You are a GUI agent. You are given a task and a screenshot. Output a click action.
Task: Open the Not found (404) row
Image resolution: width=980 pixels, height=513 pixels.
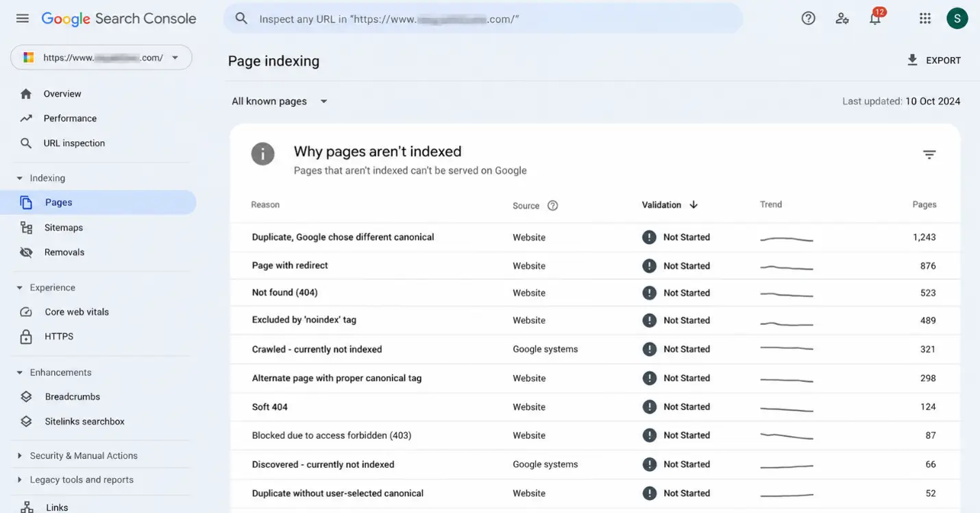[x=595, y=293]
